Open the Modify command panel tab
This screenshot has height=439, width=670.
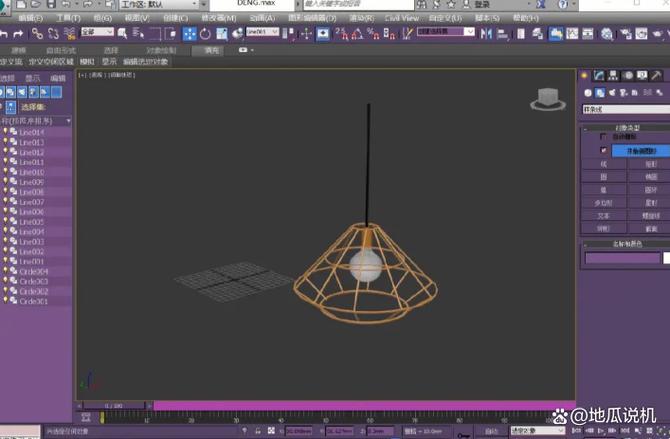pos(599,76)
